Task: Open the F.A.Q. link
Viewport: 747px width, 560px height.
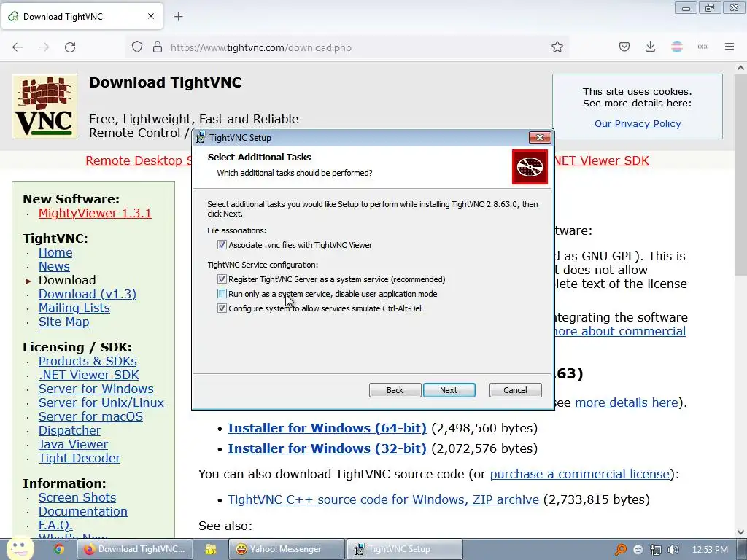Action: pyautogui.click(x=55, y=525)
